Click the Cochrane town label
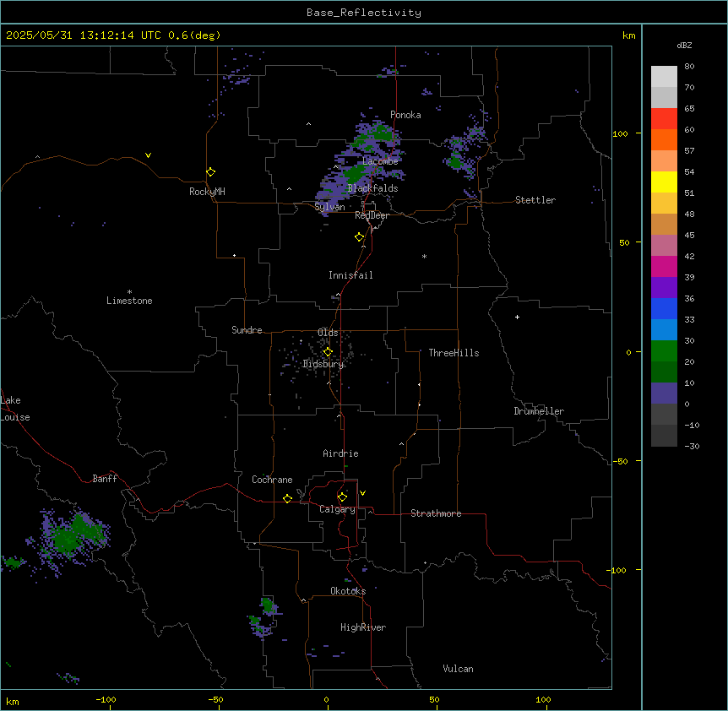728x711 pixels. (272, 480)
